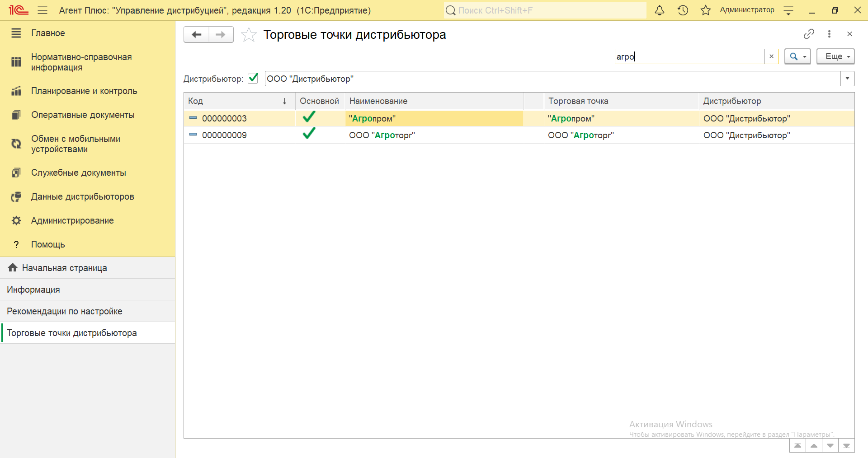Viewport: 868px width, 458px height.
Task: Toggle the Дистрибьютор filter checkbox
Action: (x=253, y=78)
